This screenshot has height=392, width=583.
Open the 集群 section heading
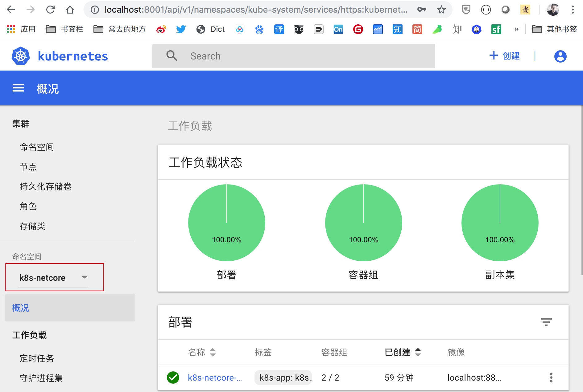pyautogui.click(x=21, y=124)
